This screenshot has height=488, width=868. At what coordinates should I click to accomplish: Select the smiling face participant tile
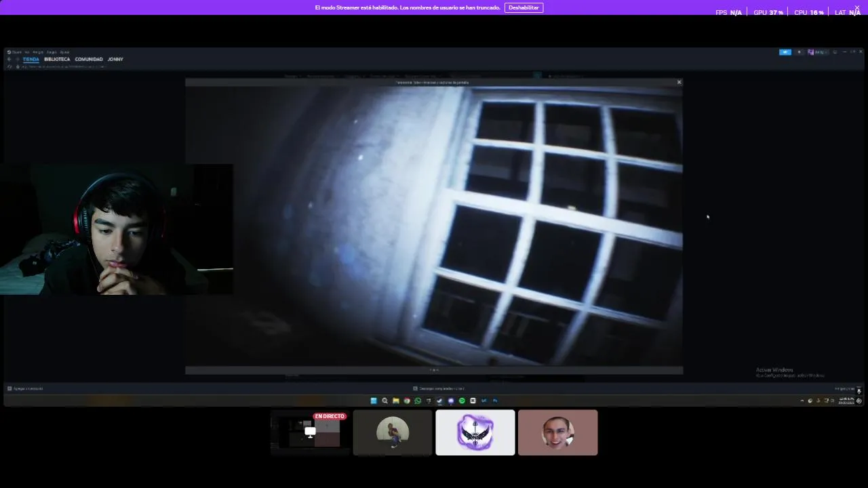[x=557, y=432]
